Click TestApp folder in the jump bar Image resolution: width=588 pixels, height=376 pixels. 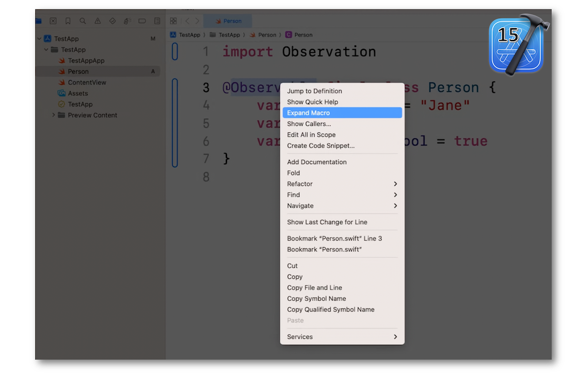coord(225,35)
